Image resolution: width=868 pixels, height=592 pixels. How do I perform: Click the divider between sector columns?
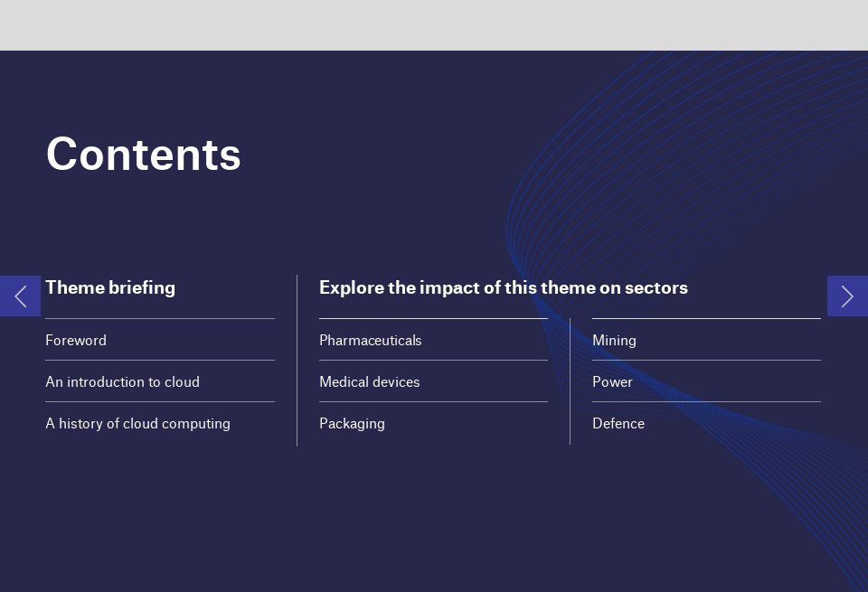[570, 378]
